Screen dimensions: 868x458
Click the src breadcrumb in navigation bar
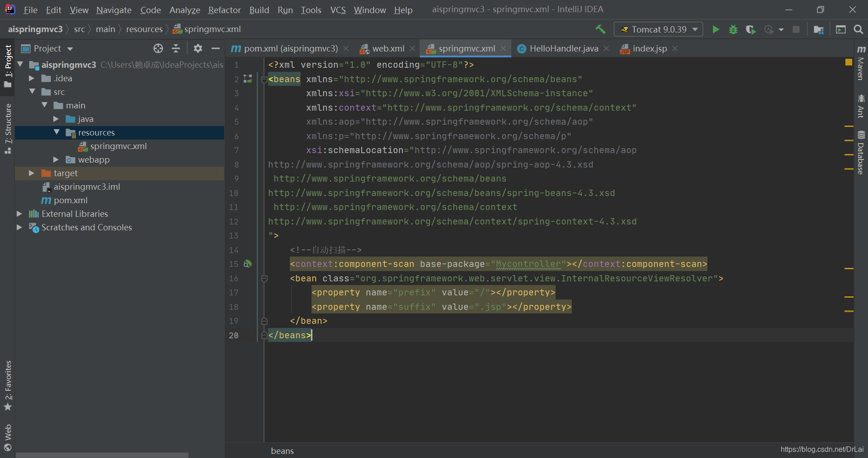80,29
